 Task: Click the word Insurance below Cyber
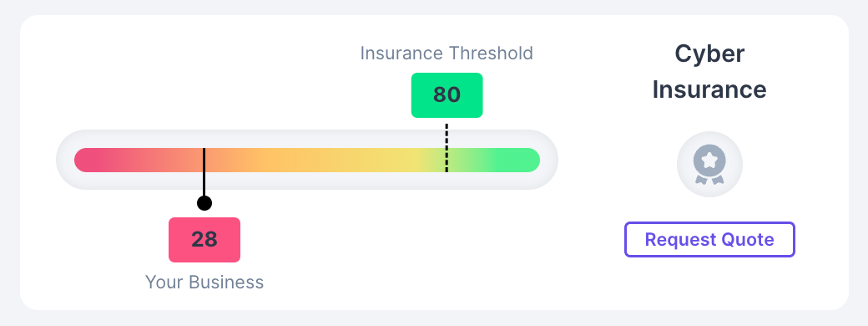[709, 89]
